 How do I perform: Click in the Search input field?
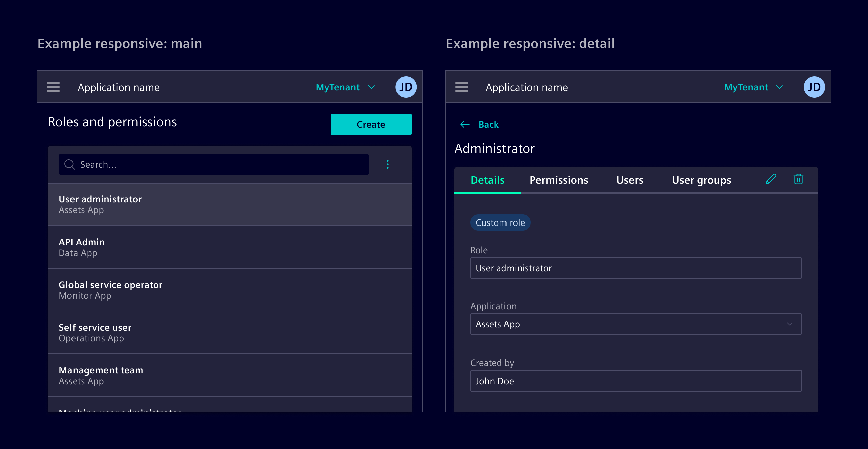click(219, 164)
